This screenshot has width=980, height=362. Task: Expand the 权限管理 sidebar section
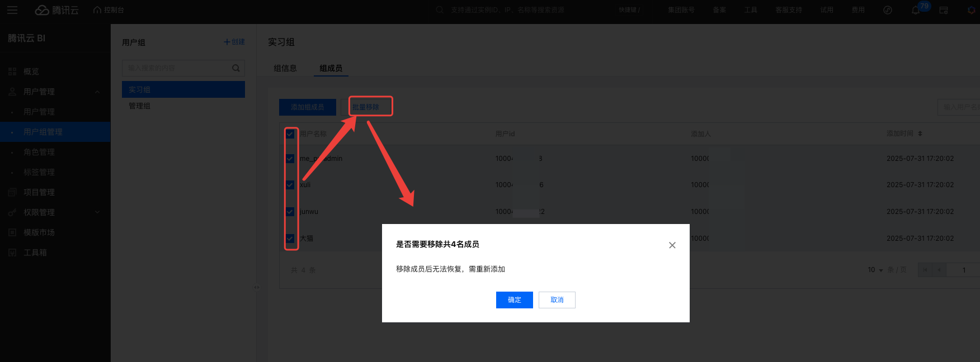tap(97, 212)
